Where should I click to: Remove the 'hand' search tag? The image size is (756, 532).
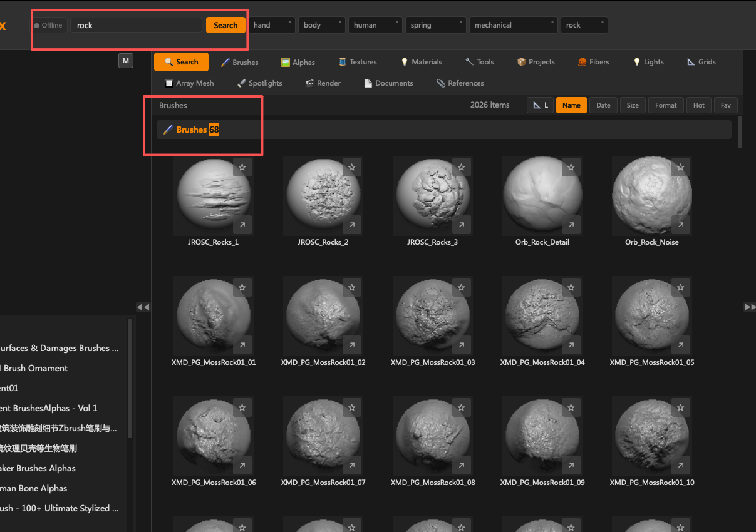290,21
